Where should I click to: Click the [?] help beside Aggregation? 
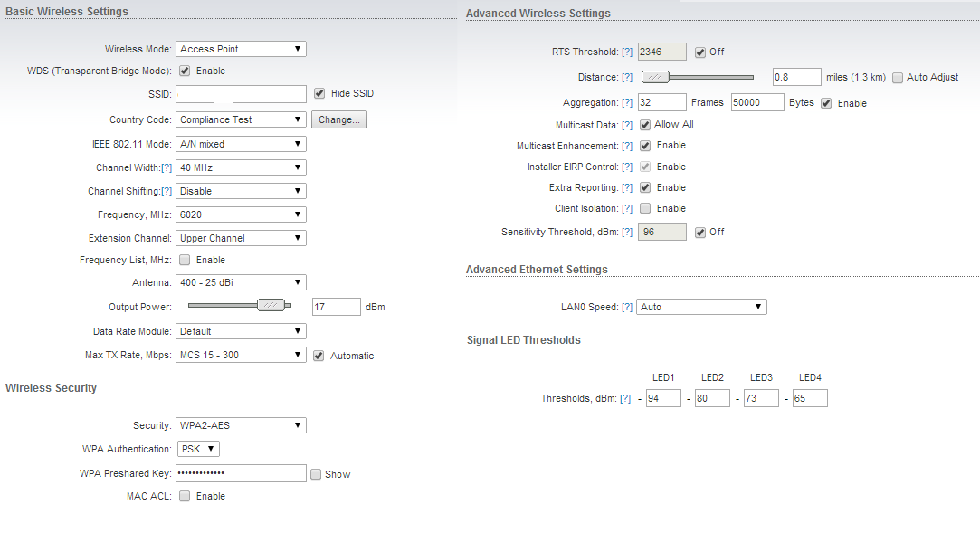click(x=627, y=103)
